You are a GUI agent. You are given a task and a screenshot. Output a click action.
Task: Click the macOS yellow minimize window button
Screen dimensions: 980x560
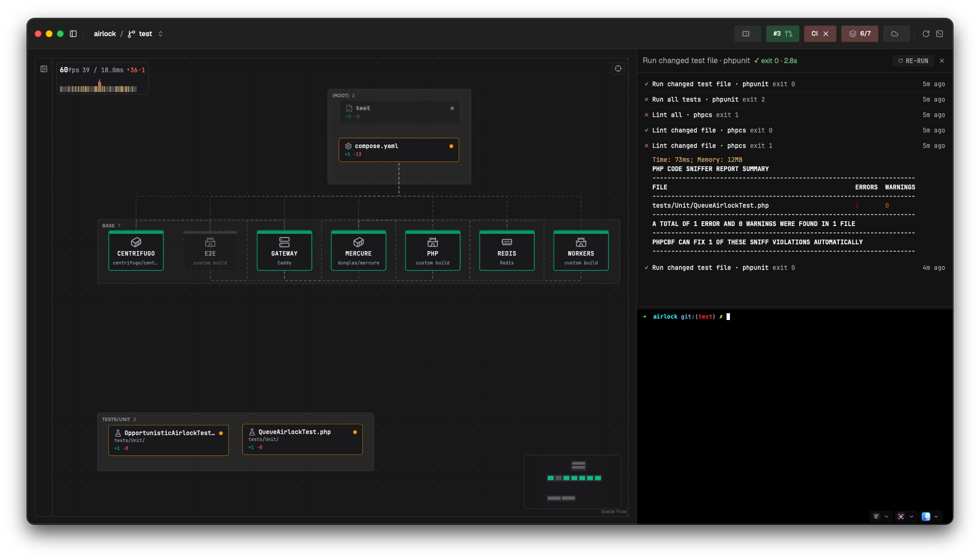(49, 34)
